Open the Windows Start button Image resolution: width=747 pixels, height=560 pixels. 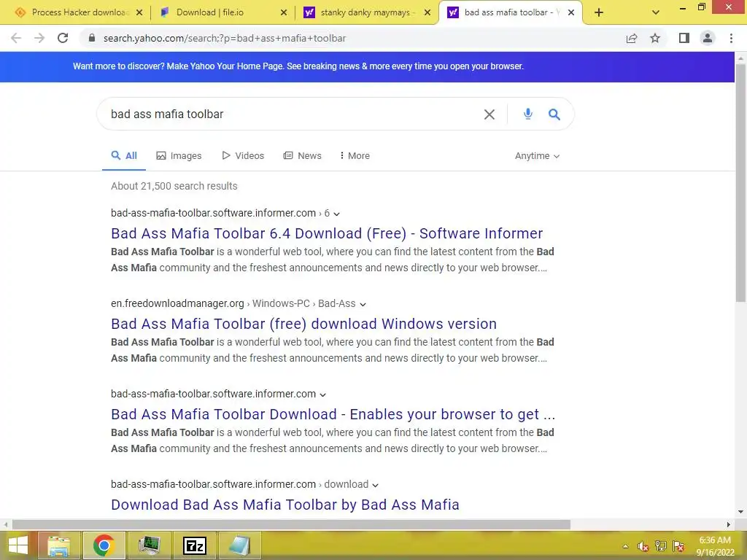18,545
